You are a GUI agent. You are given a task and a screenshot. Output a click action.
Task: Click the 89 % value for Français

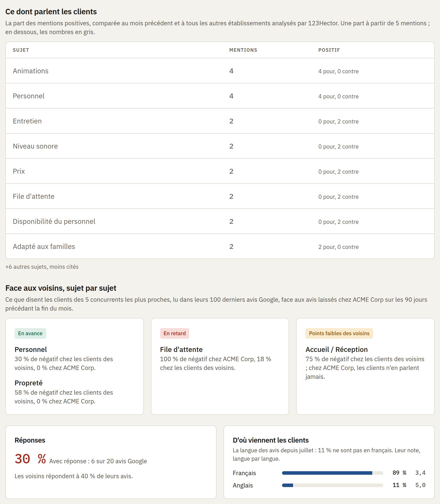(x=399, y=473)
